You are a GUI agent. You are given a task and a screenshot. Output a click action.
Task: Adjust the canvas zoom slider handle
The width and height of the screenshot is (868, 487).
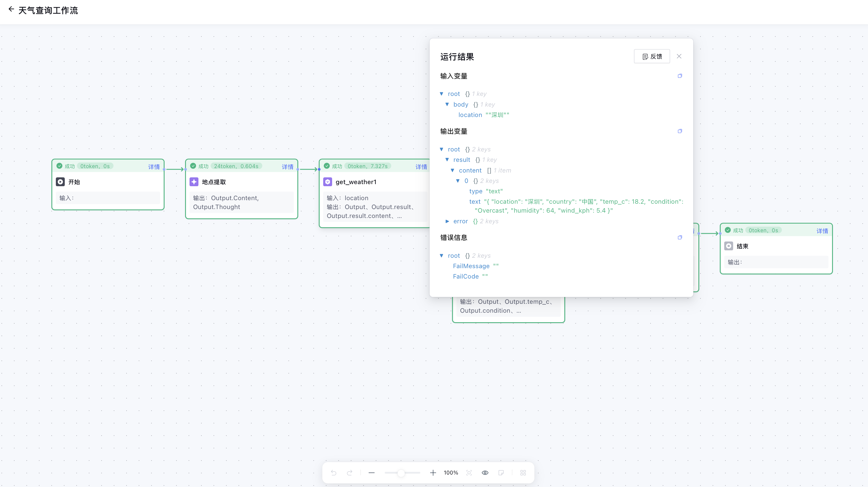[401, 473]
